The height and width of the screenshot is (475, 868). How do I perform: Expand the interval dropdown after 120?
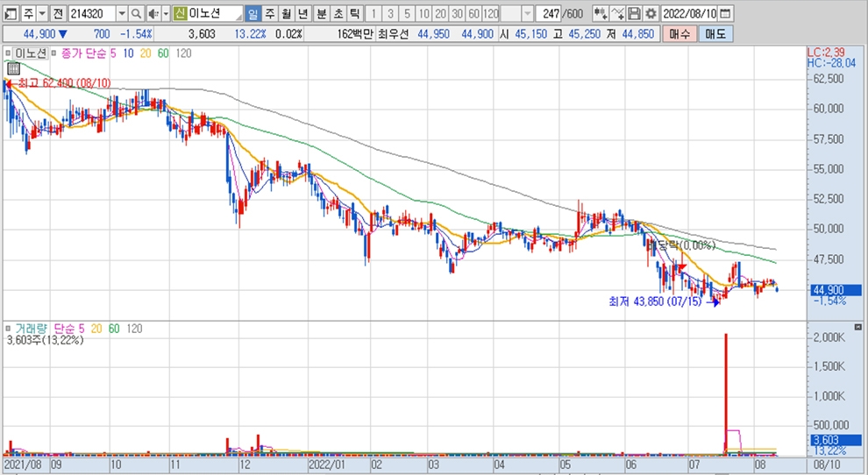527,14
